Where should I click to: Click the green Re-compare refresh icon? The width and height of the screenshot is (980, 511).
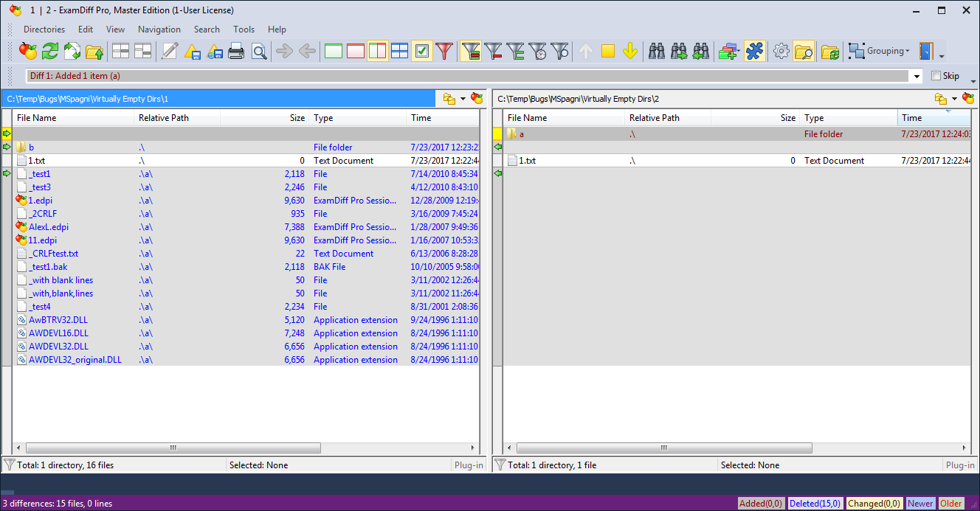[x=50, y=51]
